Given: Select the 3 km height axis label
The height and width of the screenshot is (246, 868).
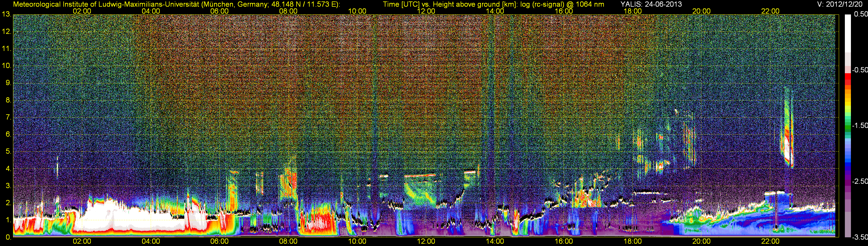Looking at the screenshot, I should (8, 186).
